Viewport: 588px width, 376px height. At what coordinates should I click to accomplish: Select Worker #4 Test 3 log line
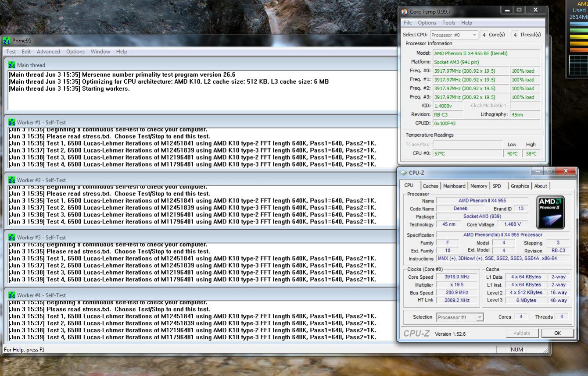192,330
